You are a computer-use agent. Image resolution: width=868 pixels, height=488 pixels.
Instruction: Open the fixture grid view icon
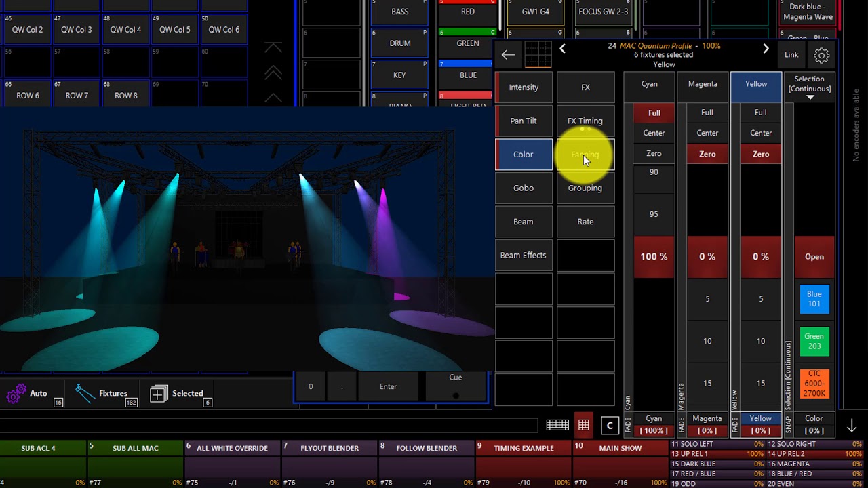coord(538,54)
